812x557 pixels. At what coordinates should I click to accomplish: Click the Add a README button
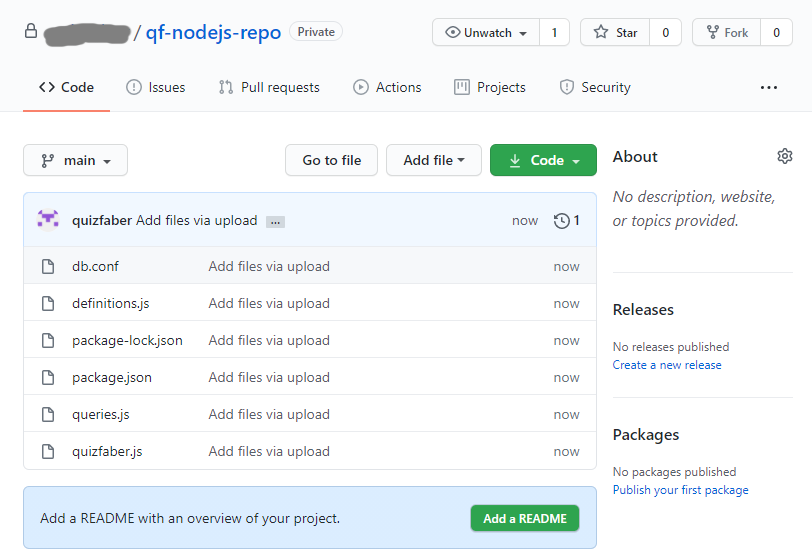pos(524,518)
